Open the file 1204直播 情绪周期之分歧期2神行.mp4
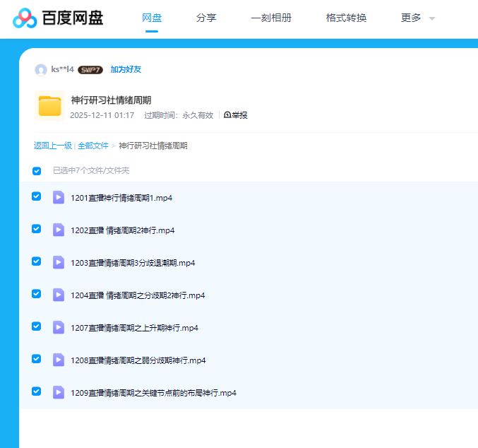 click(138, 295)
